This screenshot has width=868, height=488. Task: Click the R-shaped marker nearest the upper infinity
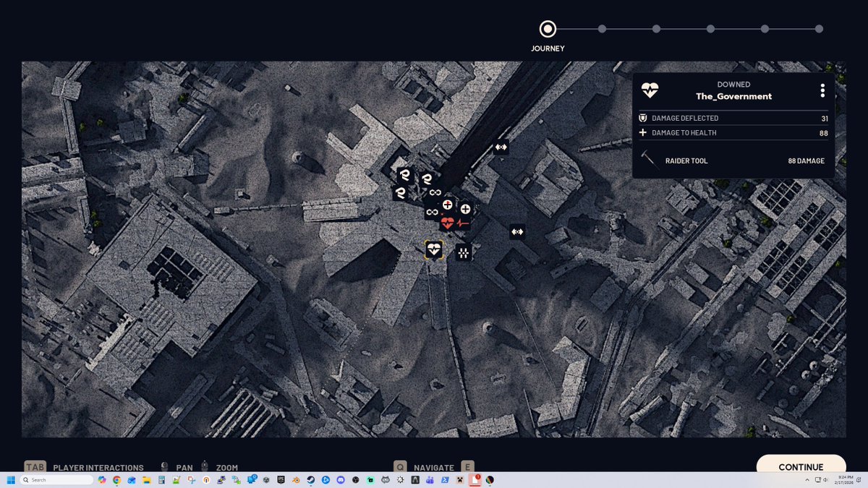[427, 179]
